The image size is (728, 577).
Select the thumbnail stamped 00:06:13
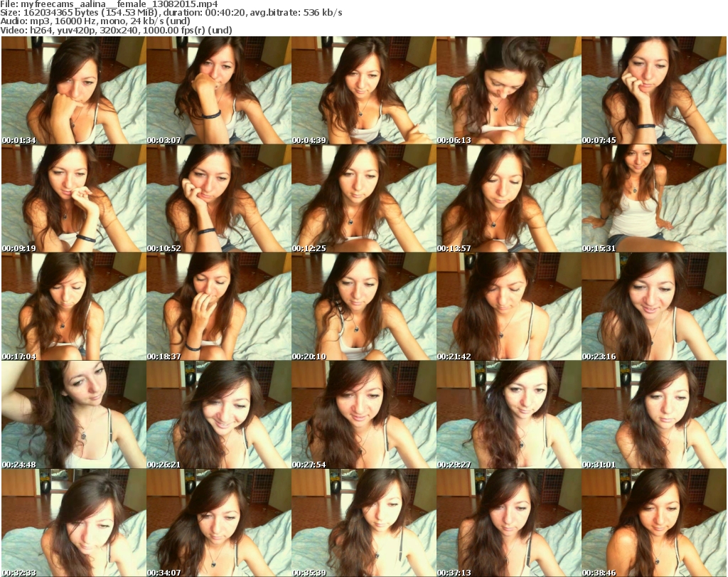point(509,90)
